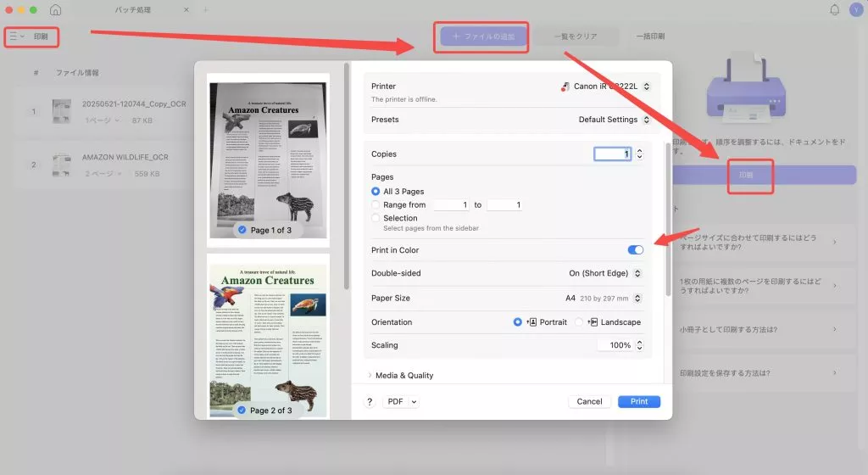Open help topic on multiple pages per sheet
The height and width of the screenshot is (475, 868).
(x=759, y=286)
